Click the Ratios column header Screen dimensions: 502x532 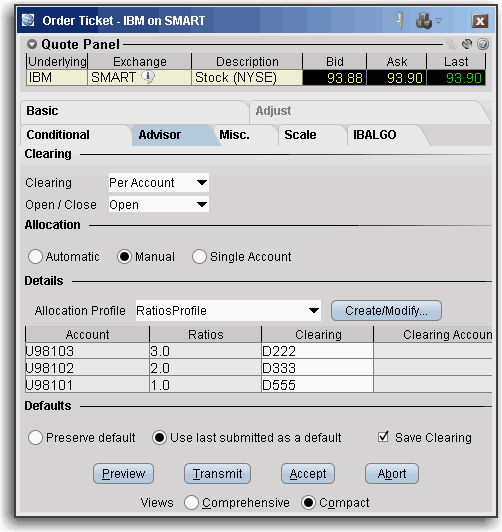(205, 335)
